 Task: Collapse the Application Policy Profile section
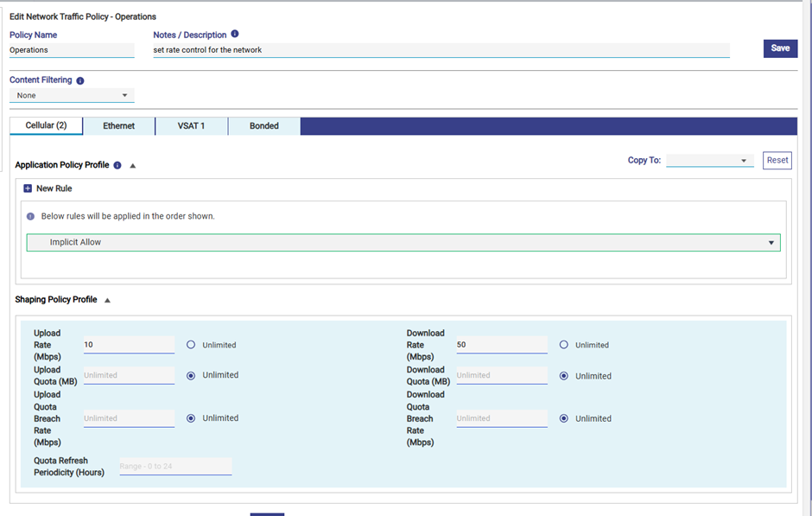(133, 165)
